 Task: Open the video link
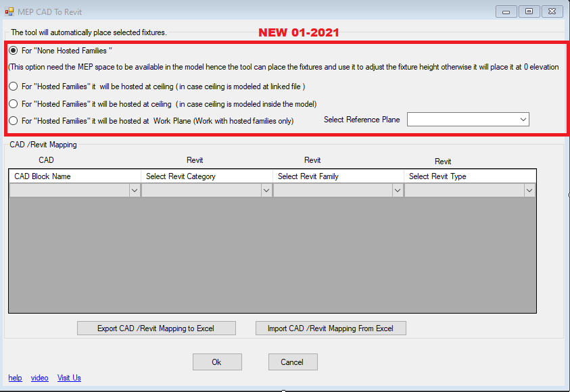pos(39,378)
